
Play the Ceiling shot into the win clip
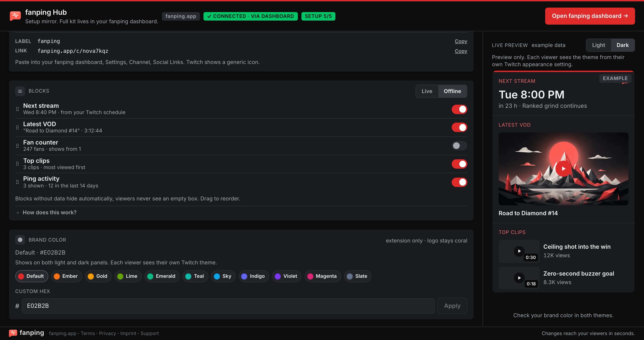point(519,251)
